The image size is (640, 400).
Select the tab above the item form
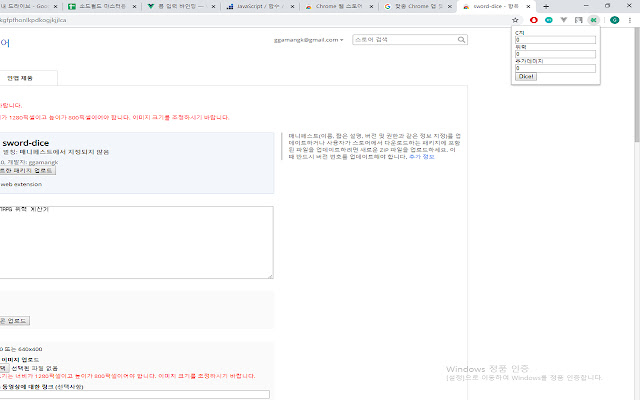pyautogui.click(x=28, y=78)
